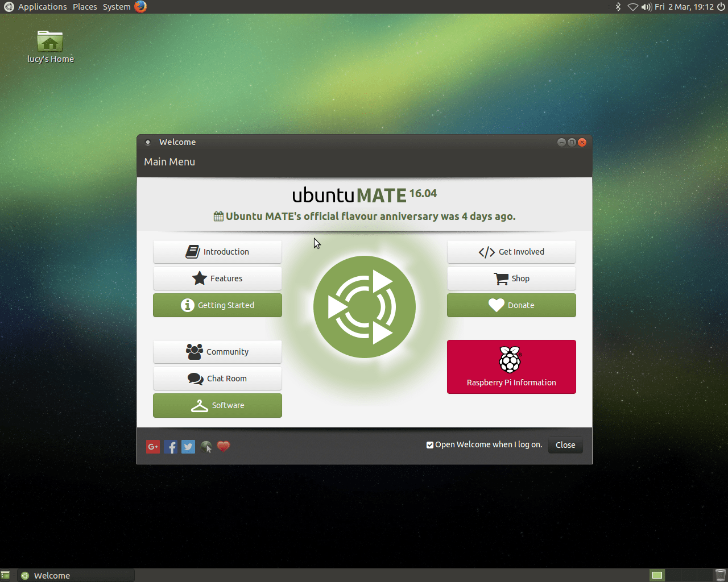This screenshot has width=728, height=582.
Task: Close the Welcome window via titlebar
Action: 582,142
